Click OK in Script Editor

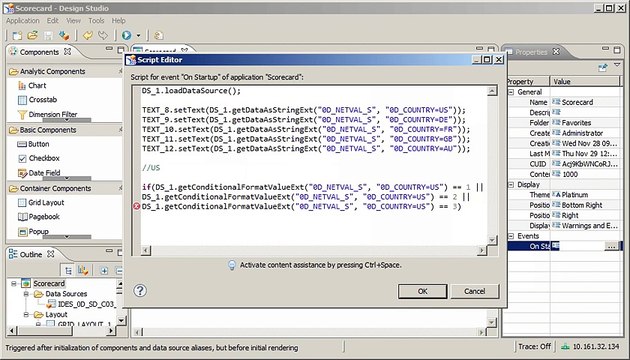click(x=422, y=291)
